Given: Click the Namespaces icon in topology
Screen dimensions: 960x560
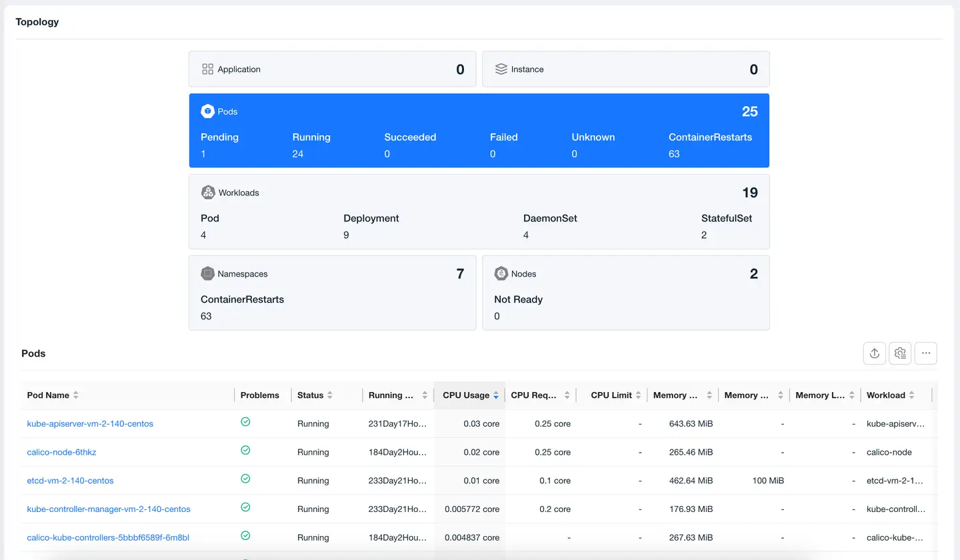Looking at the screenshot, I should (207, 274).
